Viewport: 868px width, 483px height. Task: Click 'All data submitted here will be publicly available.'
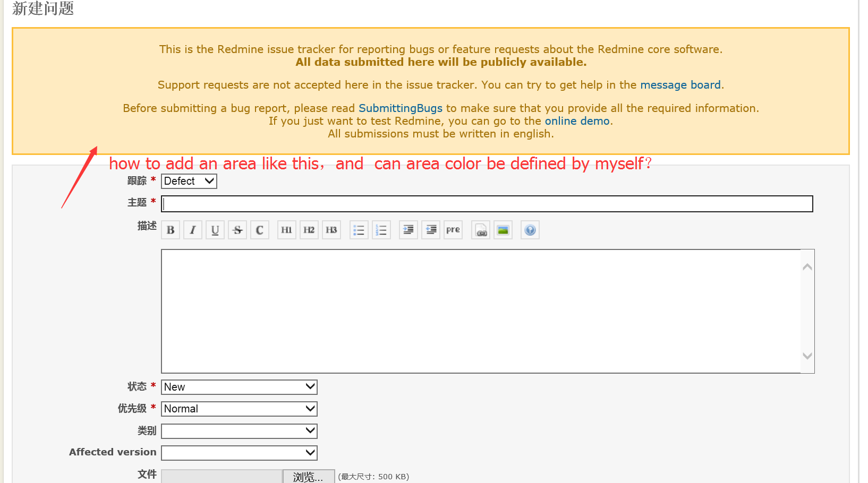coord(441,62)
